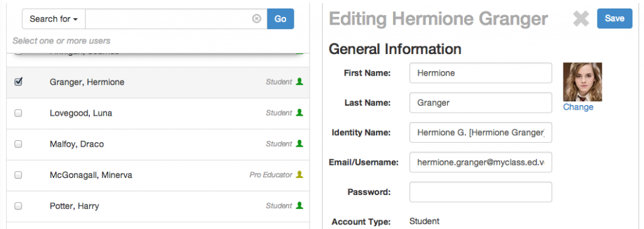Select the 'Granger, Hermione' name text
The width and height of the screenshot is (644, 229).
click(87, 82)
